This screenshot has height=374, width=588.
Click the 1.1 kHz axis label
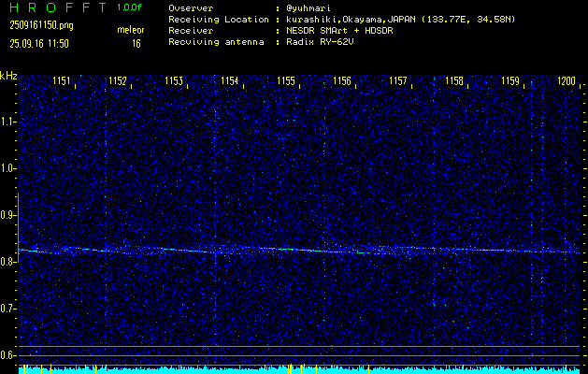pyautogui.click(x=7, y=122)
